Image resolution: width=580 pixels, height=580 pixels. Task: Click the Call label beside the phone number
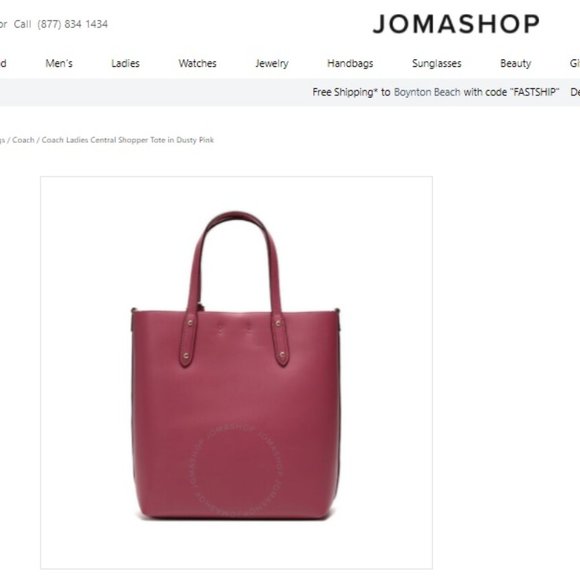(x=23, y=24)
